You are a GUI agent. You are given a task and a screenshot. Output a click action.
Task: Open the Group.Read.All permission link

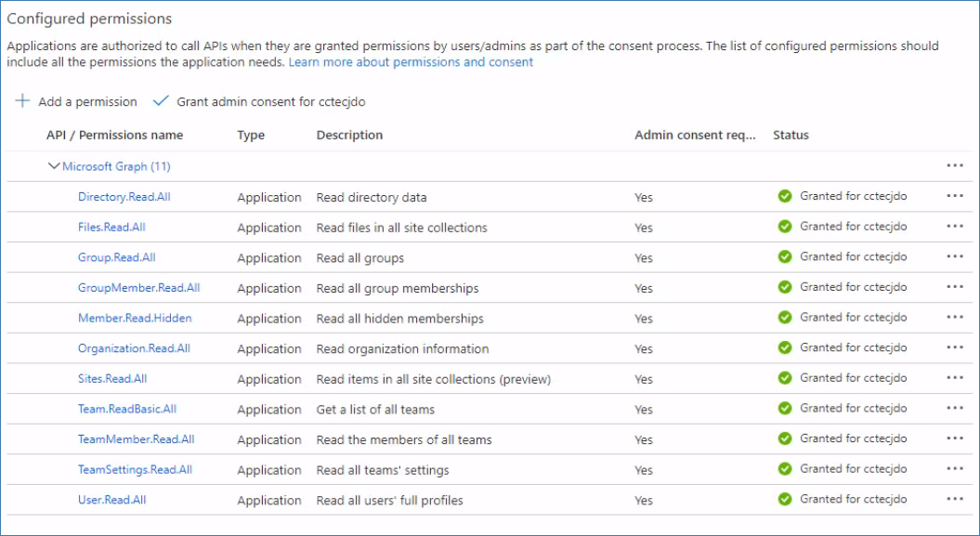tap(117, 257)
